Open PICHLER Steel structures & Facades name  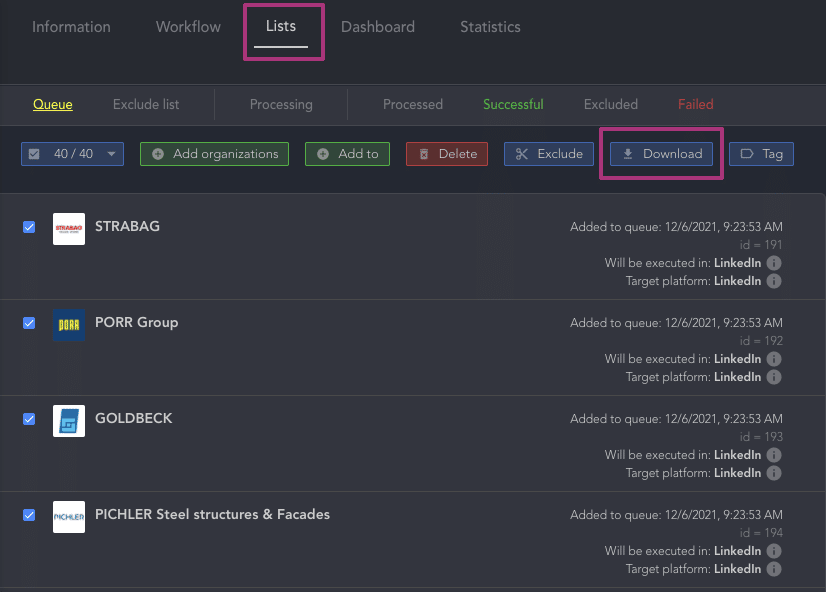click(212, 514)
